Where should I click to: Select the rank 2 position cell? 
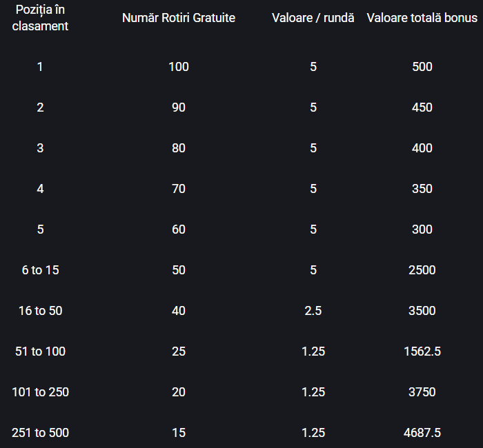tap(40, 108)
